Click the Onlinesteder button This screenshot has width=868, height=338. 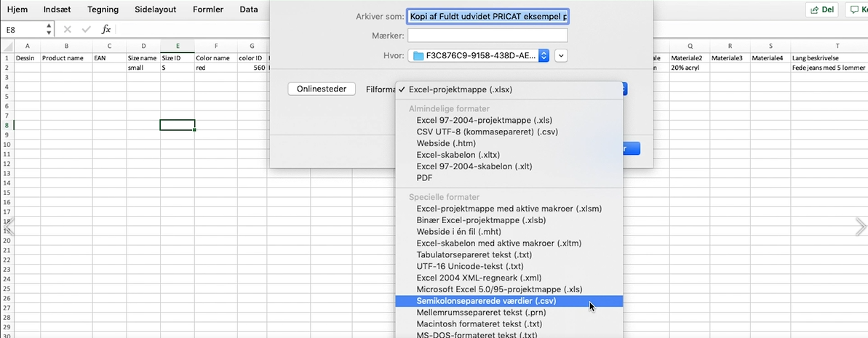tap(322, 89)
